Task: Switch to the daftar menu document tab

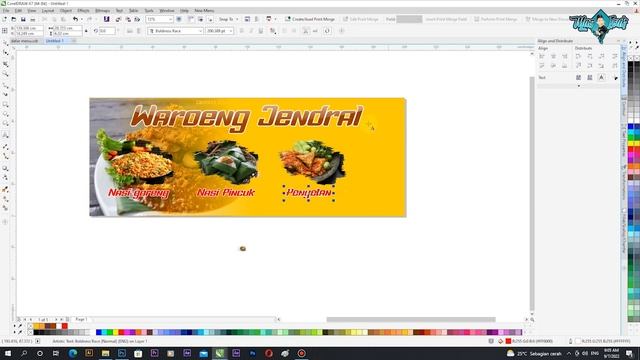Action: pyautogui.click(x=24, y=41)
